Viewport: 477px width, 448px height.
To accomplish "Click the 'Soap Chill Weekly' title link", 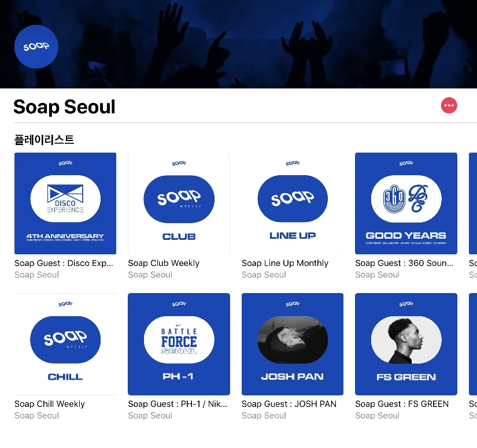I will pos(50,404).
